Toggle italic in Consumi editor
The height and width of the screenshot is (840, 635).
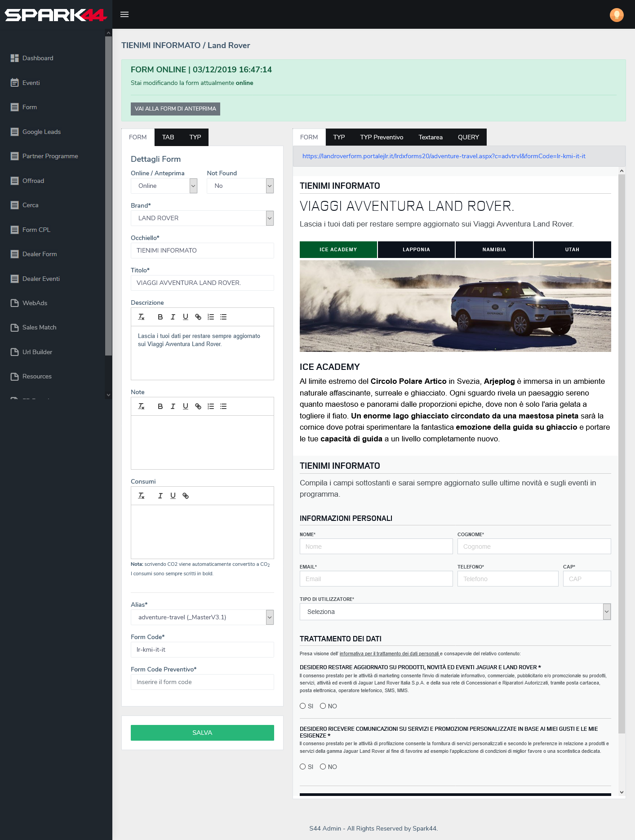pyautogui.click(x=160, y=496)
